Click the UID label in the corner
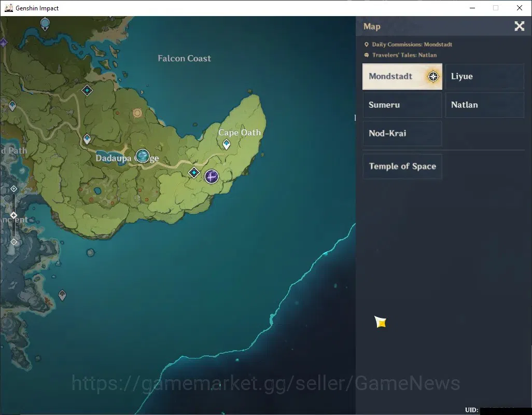The height and width of the screenshot is (415, 532). coord(472,410)
